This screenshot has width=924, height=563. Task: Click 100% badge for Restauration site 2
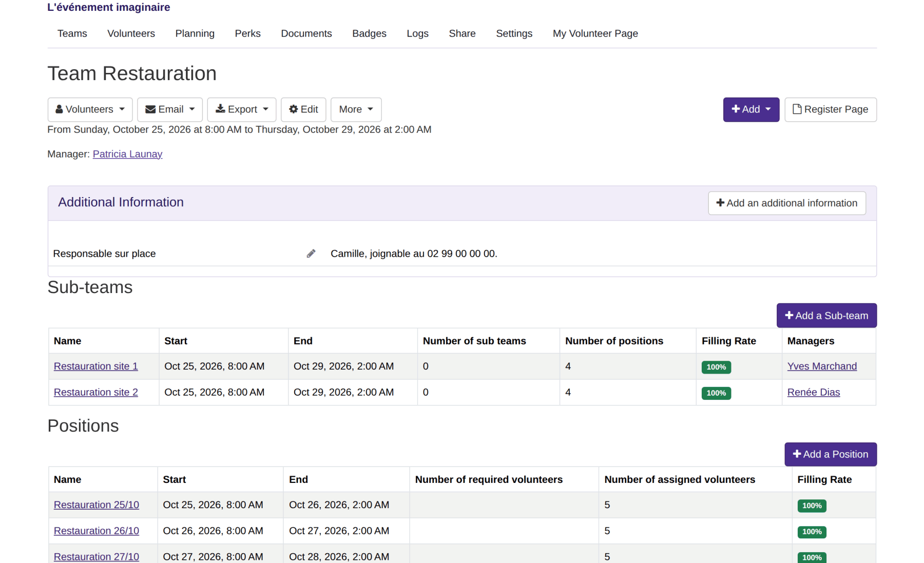(x=716, y=393)
